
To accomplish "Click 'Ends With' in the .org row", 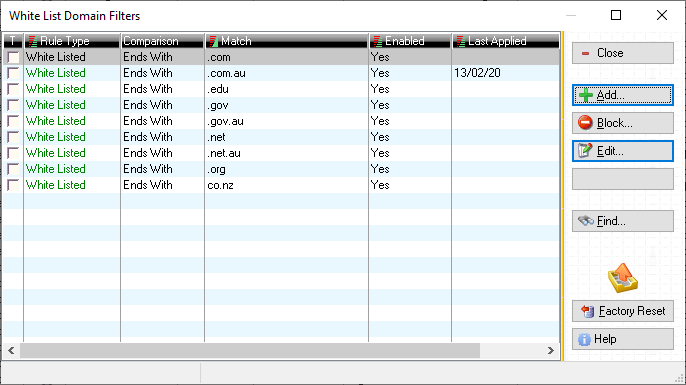I will tap(148, 169).
